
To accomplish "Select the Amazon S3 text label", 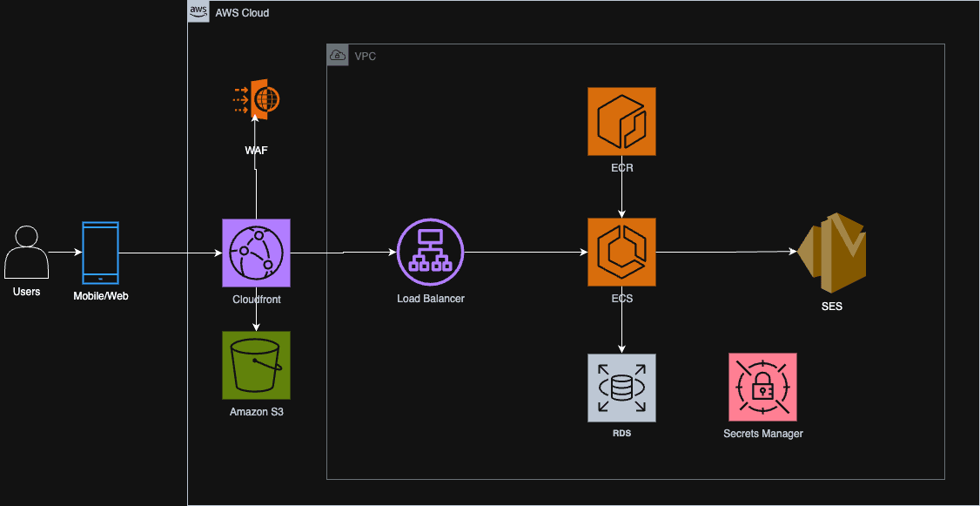I will (x=256, y=412).
